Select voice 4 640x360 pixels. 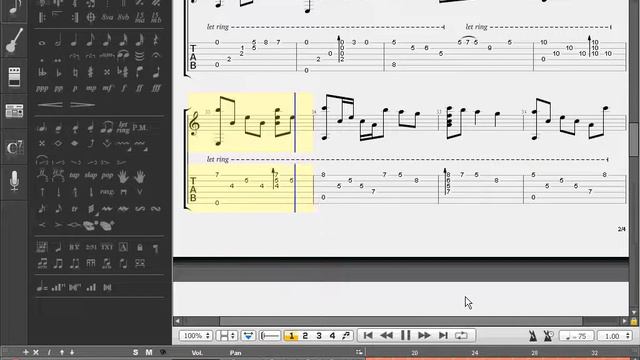point(332,336)
